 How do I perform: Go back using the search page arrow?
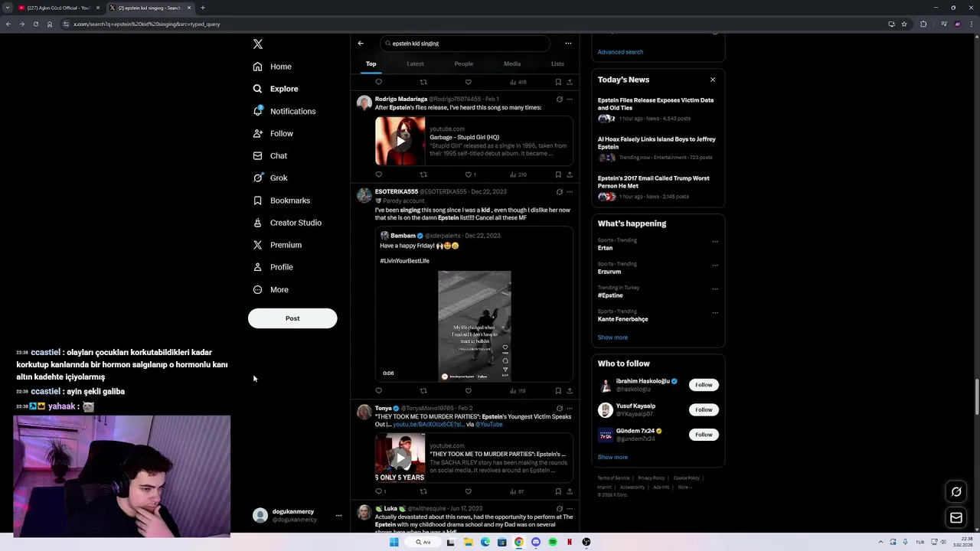(361, 44)
